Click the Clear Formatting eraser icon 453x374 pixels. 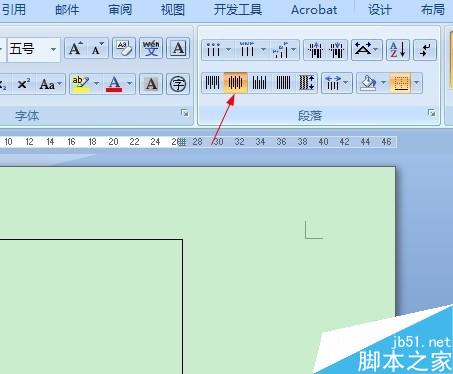coord(124,49)
